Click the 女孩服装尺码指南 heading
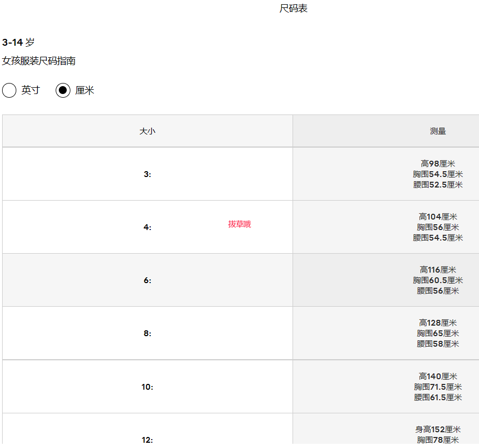Screen dimensions: 479x448 [39, 61]
